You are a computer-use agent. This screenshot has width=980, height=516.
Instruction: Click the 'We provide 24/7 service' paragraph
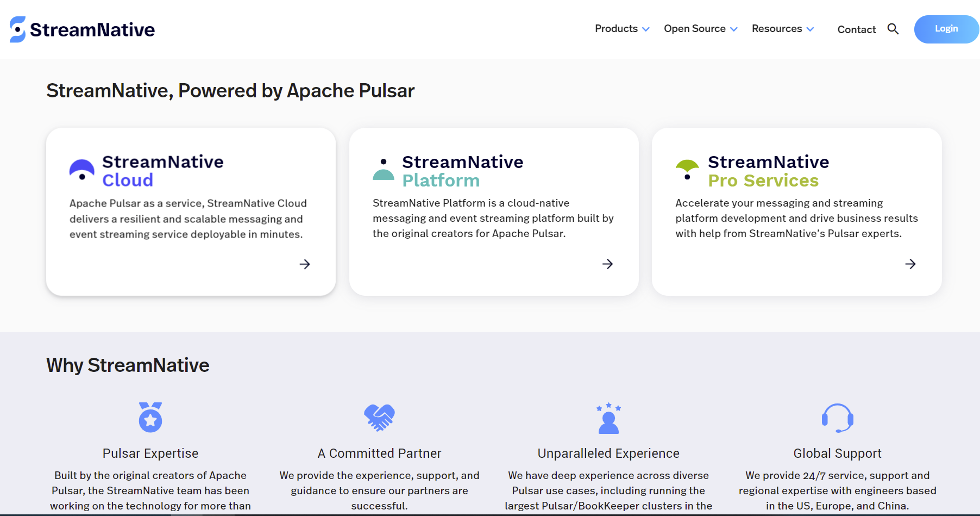pos(838,490)
